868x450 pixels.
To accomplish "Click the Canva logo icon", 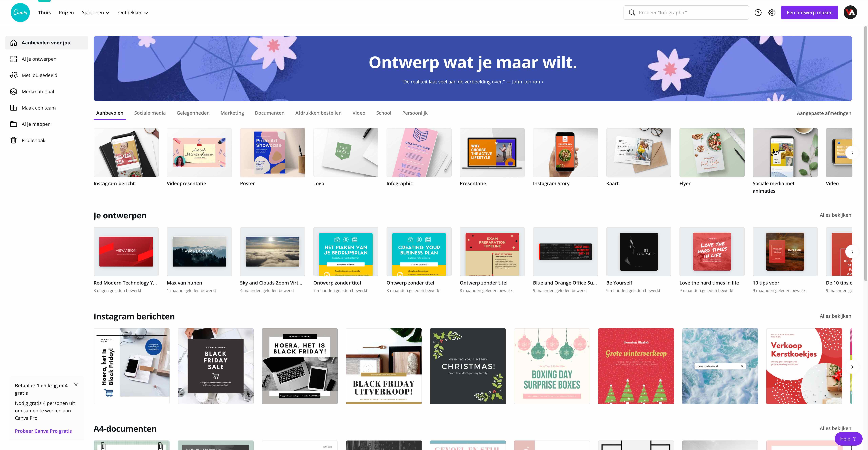I will click(20, 13).
